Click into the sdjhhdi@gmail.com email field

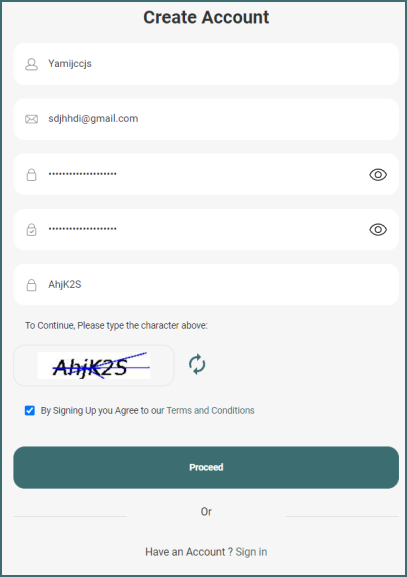tap(206, 119)
